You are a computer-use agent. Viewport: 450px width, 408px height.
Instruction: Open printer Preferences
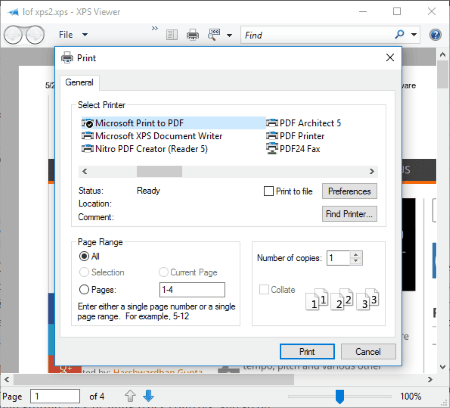coord(349,191)
